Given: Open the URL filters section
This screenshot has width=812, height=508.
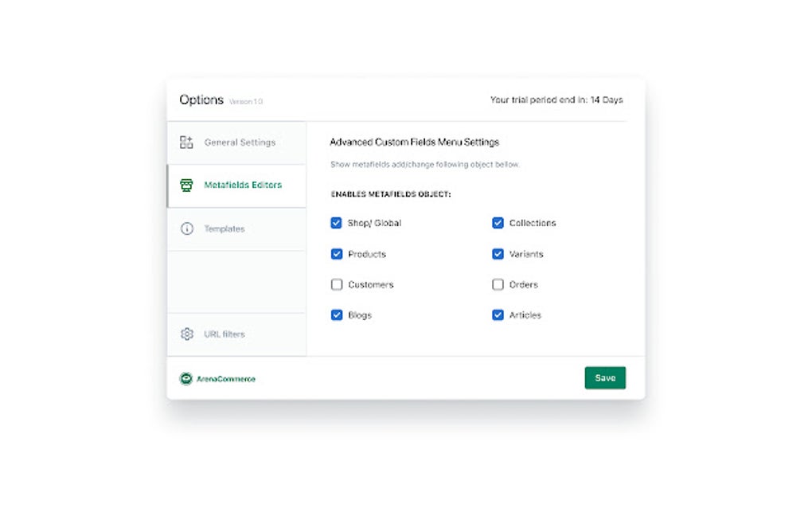Looking at the screenshot, I should pos(224,334).
